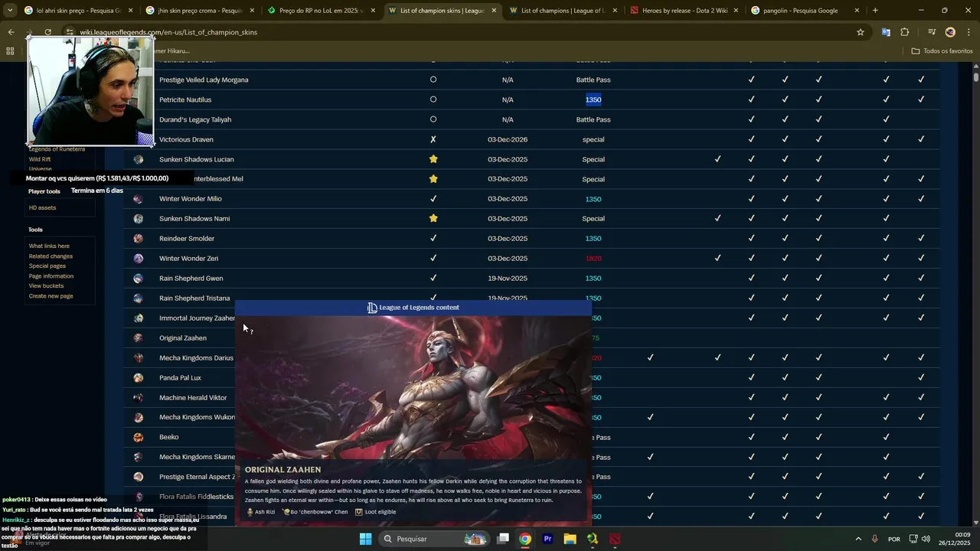Open 'What links here' sidebar link

click(49, 246)
